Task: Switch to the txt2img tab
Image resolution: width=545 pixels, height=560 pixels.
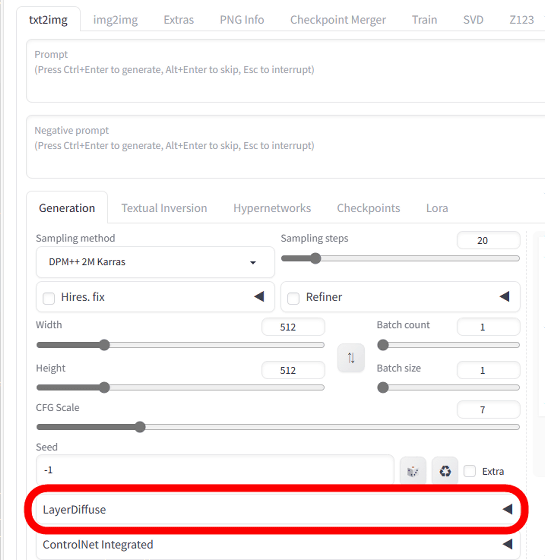Action: pyautogui.click(x=48, y=20)
